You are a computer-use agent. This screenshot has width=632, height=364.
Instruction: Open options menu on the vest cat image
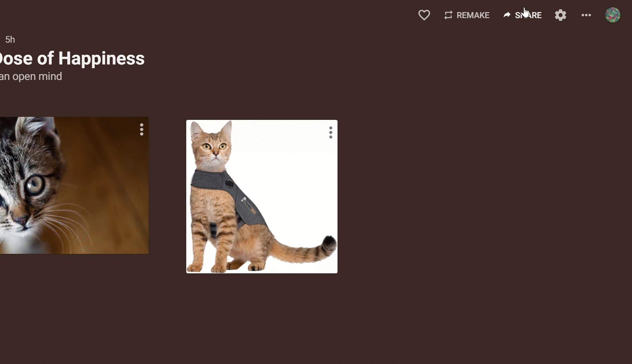coord(331,132)
